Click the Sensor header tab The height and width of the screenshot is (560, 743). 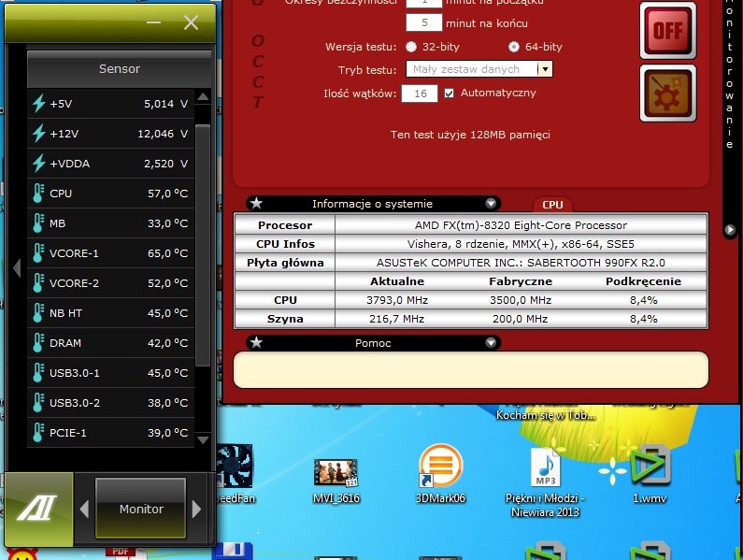120,69
